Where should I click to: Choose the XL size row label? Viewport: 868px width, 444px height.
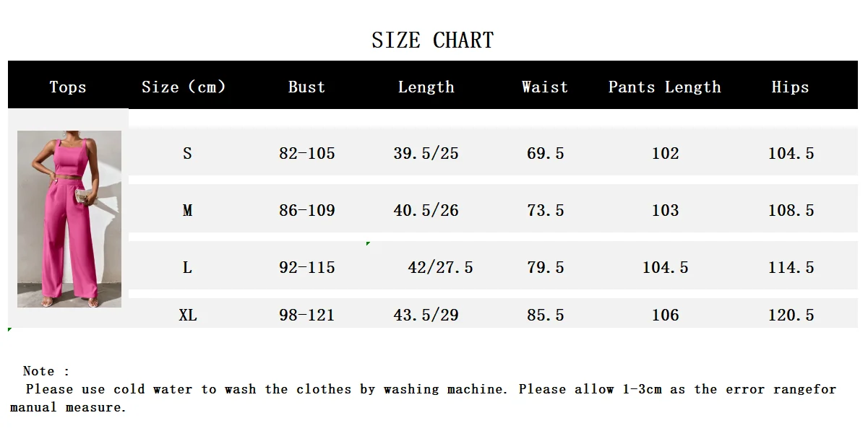coord(187,315)
